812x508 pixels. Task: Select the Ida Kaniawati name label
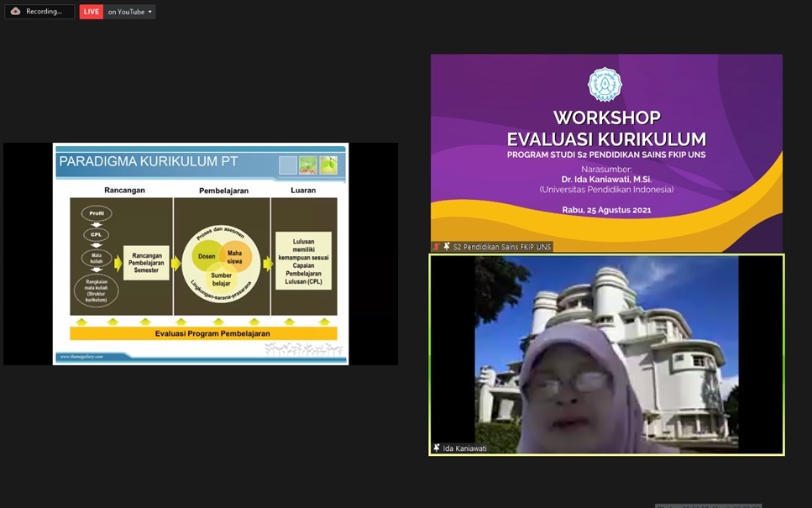pos(465,448)
